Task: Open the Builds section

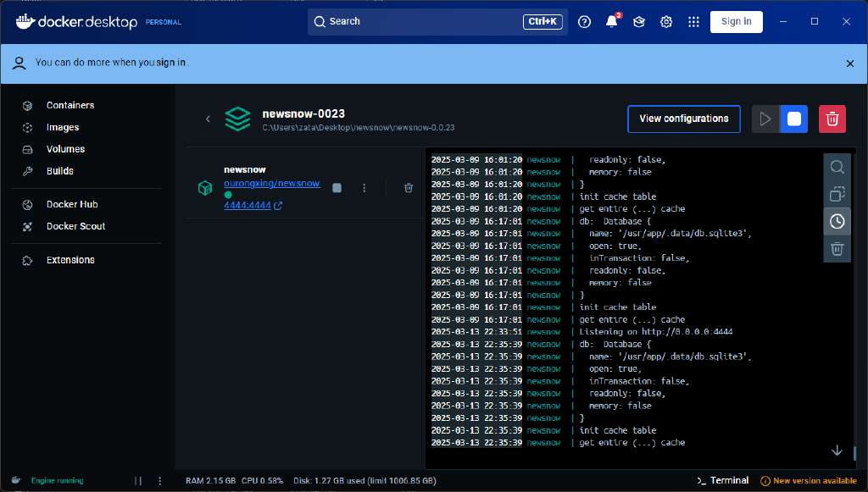Action: pyautogui.click(x=60, y=171)
